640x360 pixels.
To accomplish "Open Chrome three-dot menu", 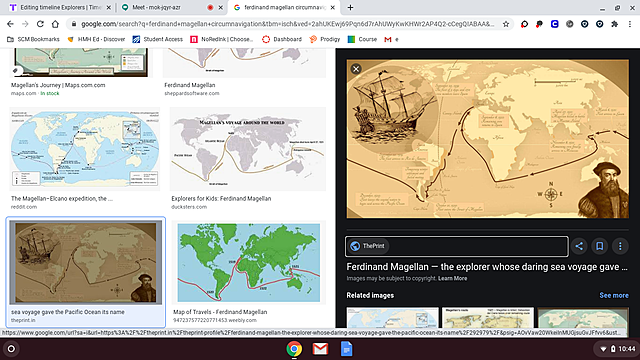I will point(630,24).
